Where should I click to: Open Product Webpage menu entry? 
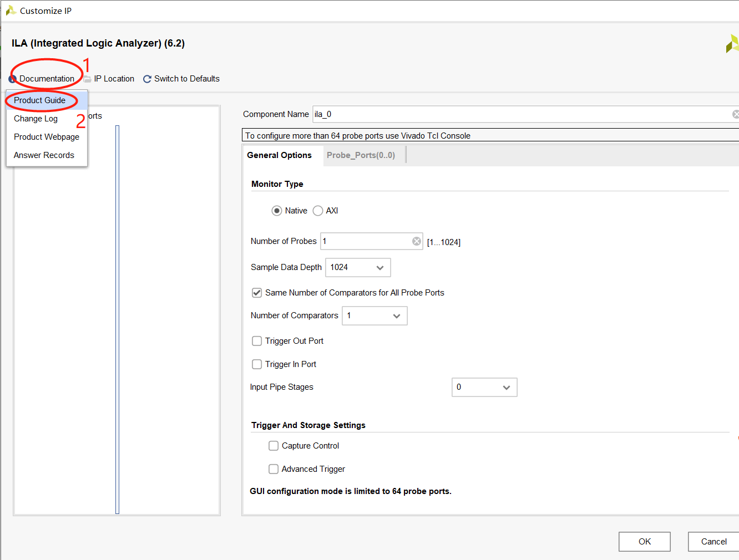point(47,137)
